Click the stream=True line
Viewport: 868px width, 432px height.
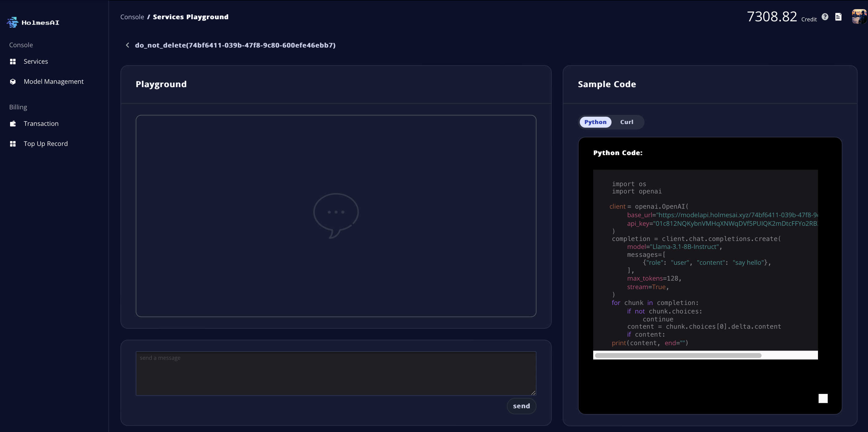point(647,287)
